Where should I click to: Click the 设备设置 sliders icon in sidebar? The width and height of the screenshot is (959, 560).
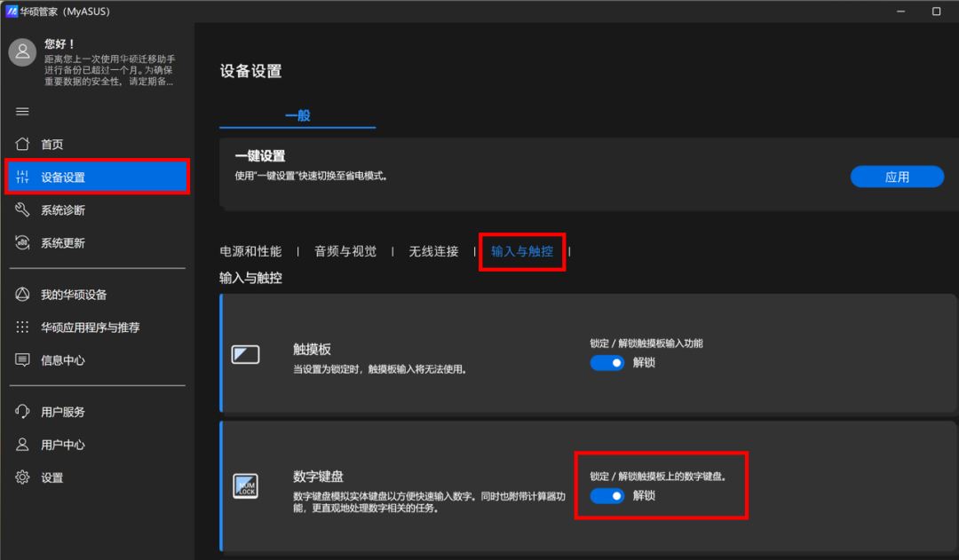[x=23, y=177]
